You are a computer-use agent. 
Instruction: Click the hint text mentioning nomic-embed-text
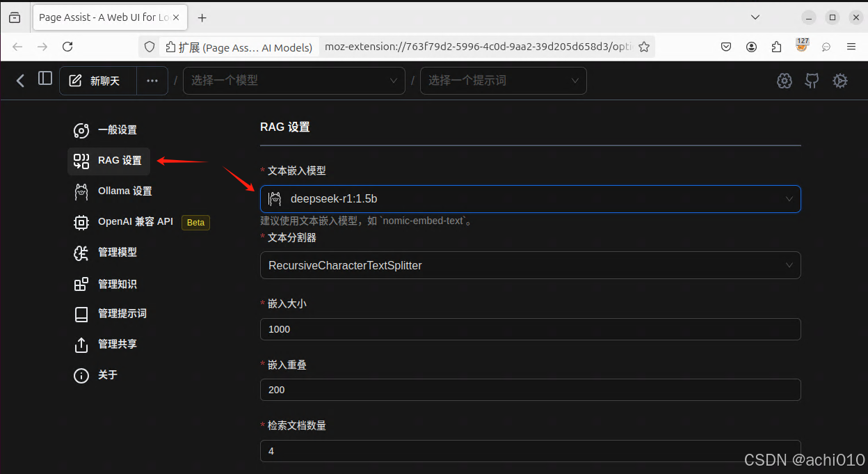[x=367, y=221]
